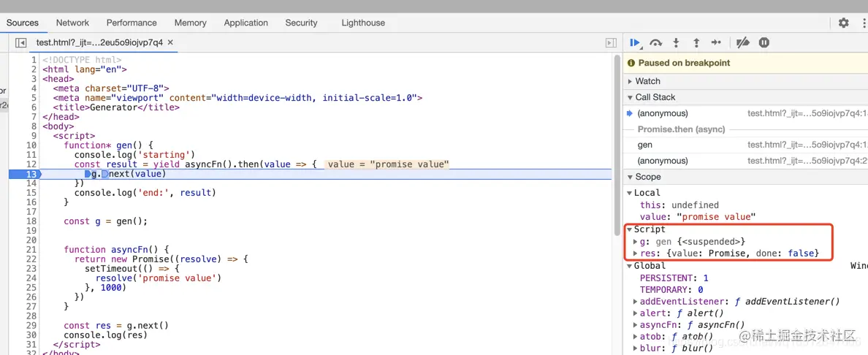Go to the Application tab
This screenshot has height=355, width=868.
pos(245,23)
